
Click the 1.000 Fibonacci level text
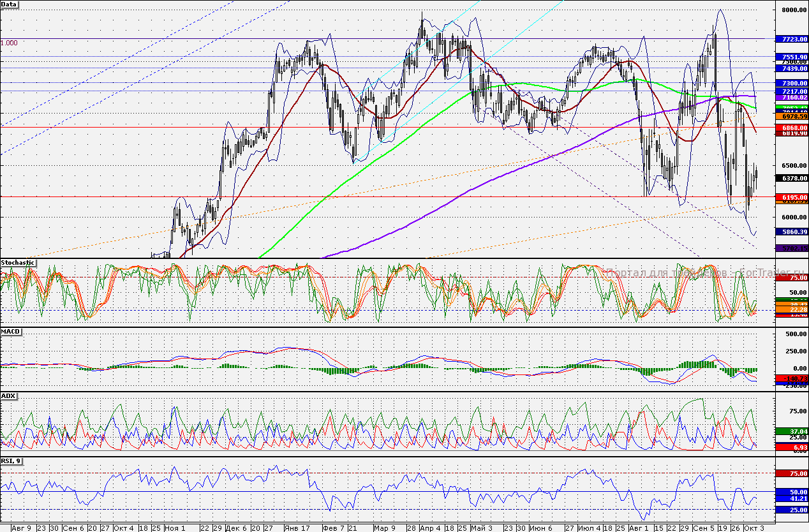click(x=10, y=43)
